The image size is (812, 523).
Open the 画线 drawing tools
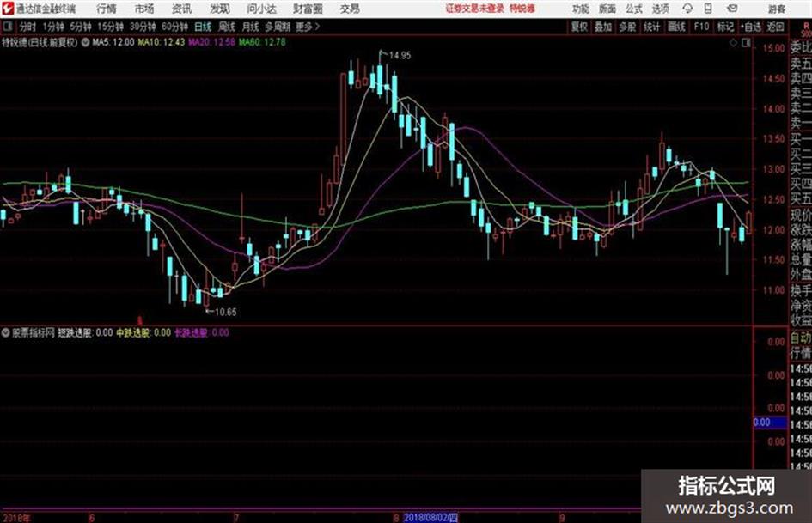tap(676, 27)
